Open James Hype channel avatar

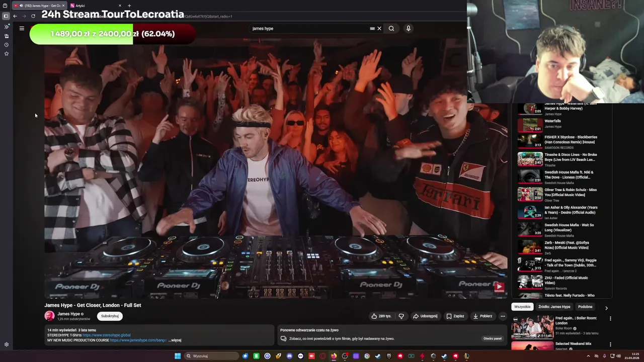(49, 316)
